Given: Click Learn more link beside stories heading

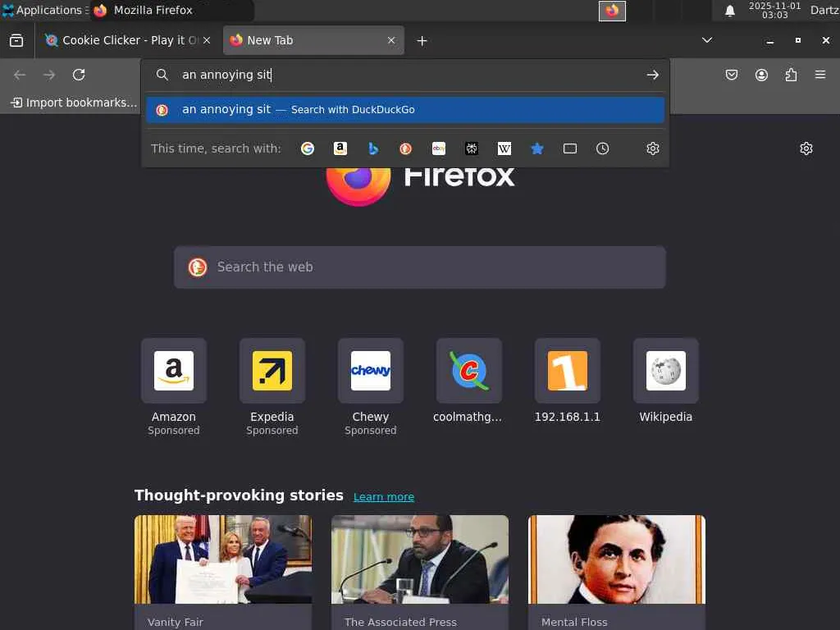Looking at the screenshot, I should 384,496.
